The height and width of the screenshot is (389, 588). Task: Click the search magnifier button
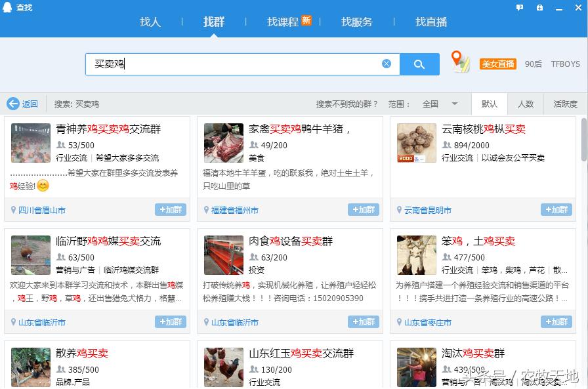pyautogui.click(x=420, y=64)
